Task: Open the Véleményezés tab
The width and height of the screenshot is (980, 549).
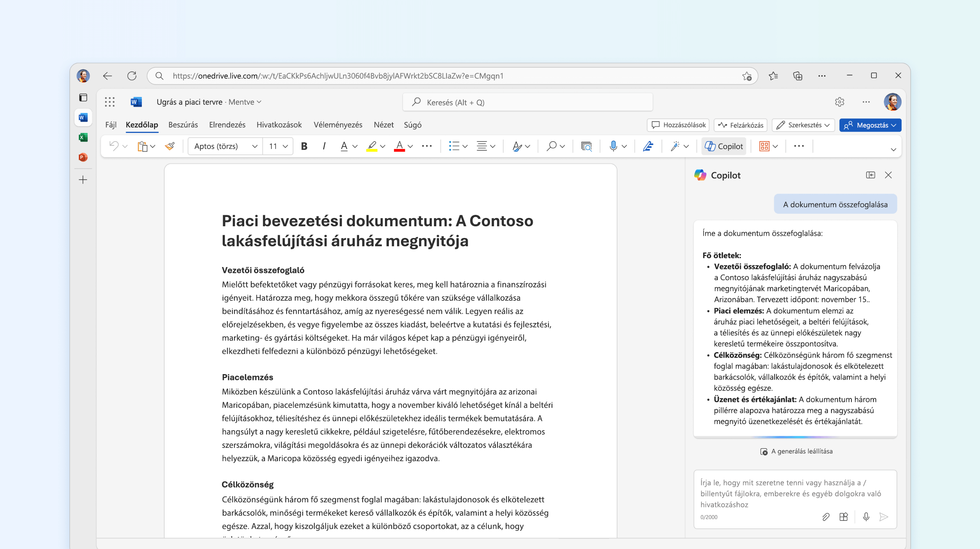Action: pyautogui.click(x=338, y=125)
